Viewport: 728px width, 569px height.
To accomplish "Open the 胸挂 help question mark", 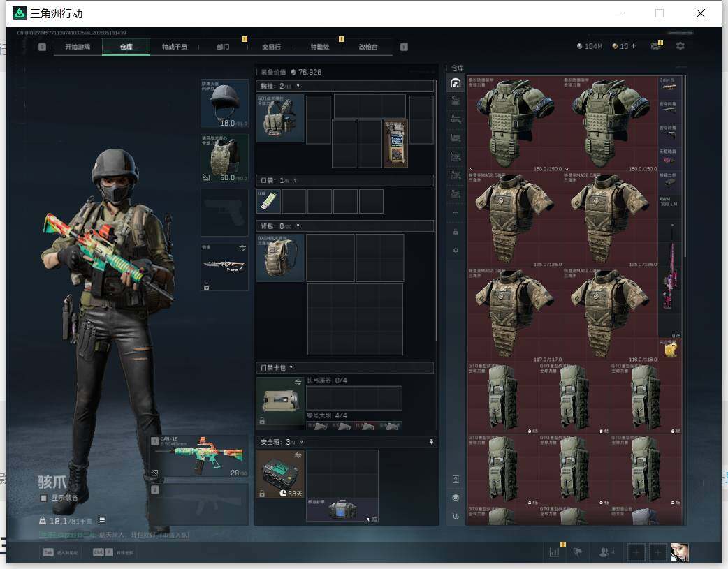I will coord(298,87).
